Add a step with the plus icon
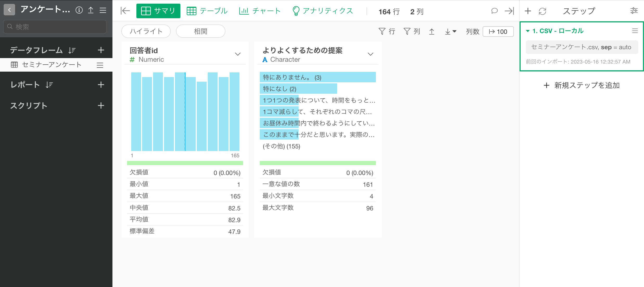Image resolution: width=644 pixels, height=287 pixels. click(x=528, y=11)
